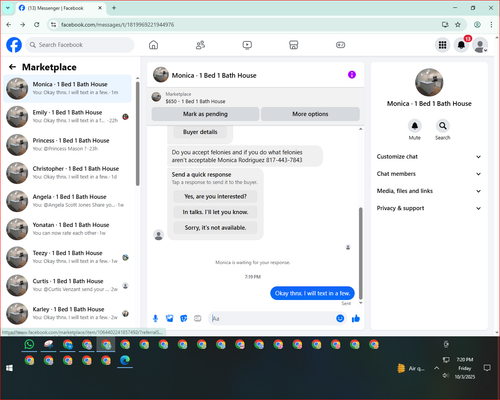Choose a GIF icon
The width and height of the screenshot is (500, 400).
coord(198,318)
